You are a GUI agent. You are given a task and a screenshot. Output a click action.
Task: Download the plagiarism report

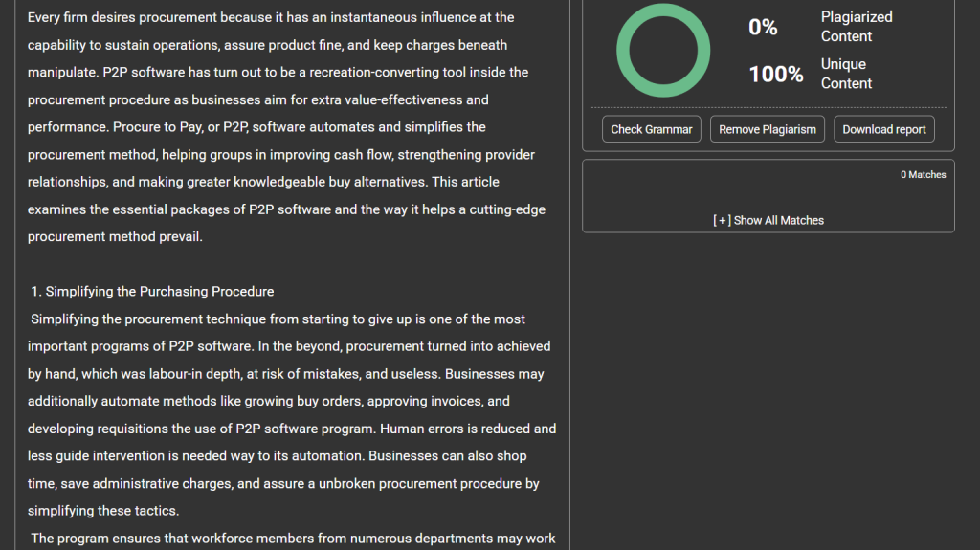pyautogui.click(x=884, y=129)
